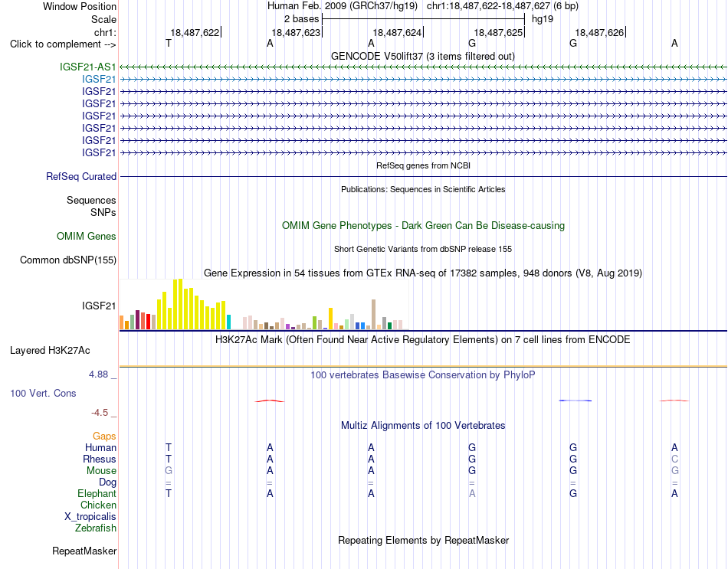Click the Layered H3K27Ac track label
The image size is (728, 569).
coord(50,351)
